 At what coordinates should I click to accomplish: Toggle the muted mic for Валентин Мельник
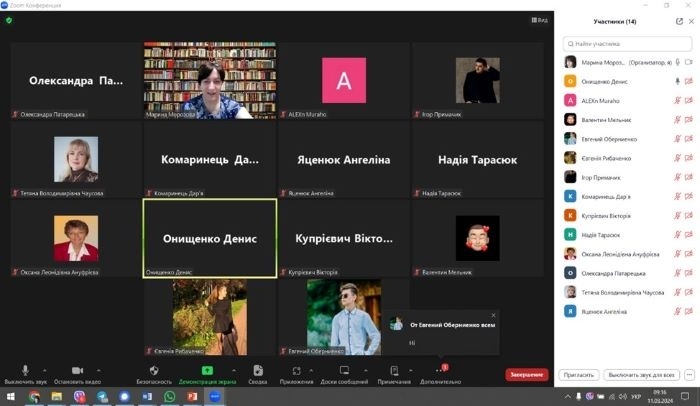click(677, 119)
